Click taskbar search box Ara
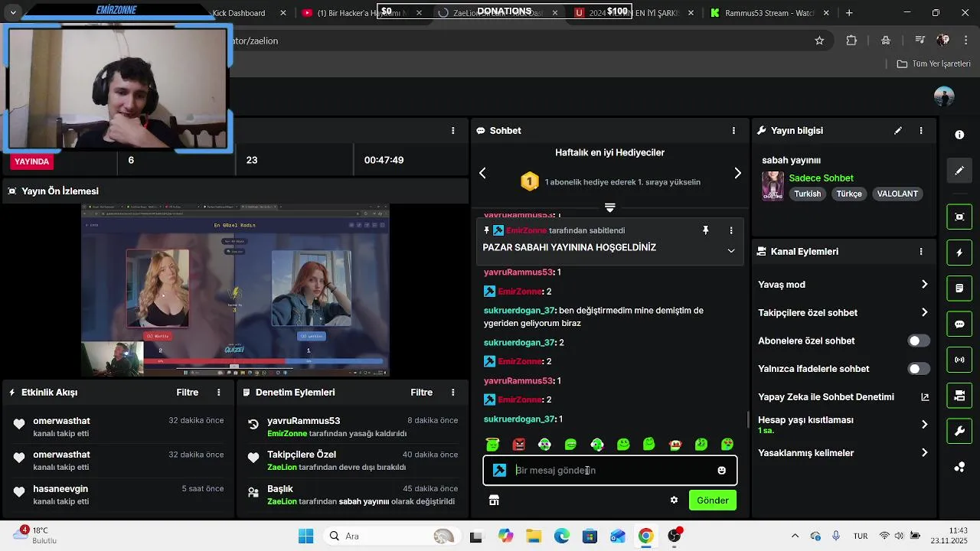The height and width of the screenshot is (551, 980). 390,536
